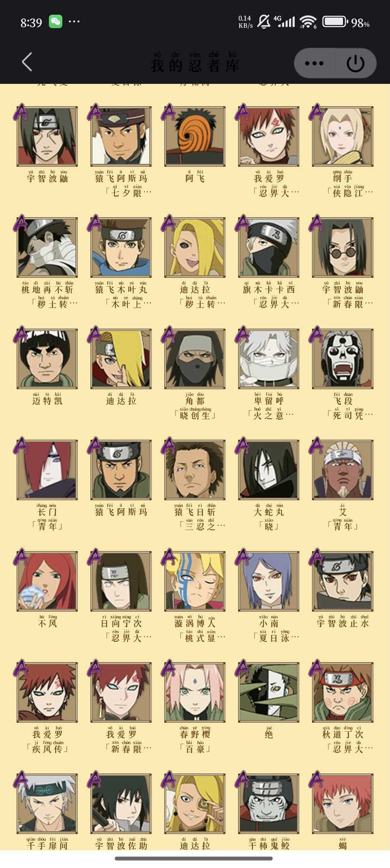Select 小南 blue-haired portrait
The image size is (390, 868).
tap(269, 581)
